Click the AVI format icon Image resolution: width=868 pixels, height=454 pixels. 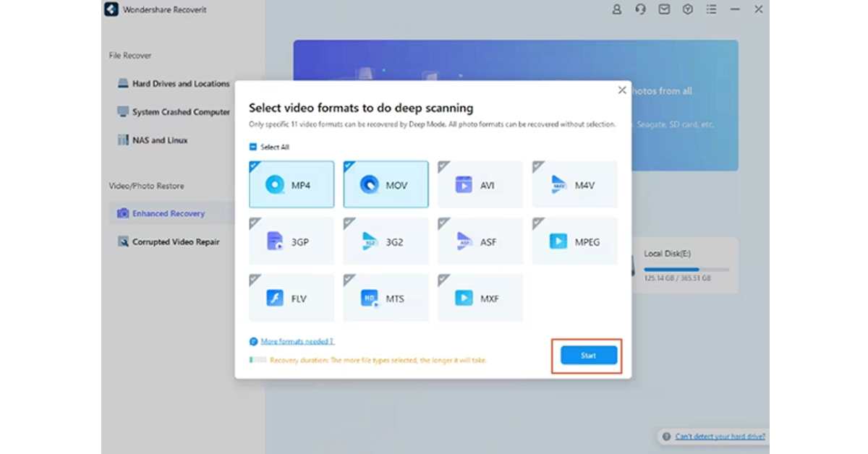point(464,185)
